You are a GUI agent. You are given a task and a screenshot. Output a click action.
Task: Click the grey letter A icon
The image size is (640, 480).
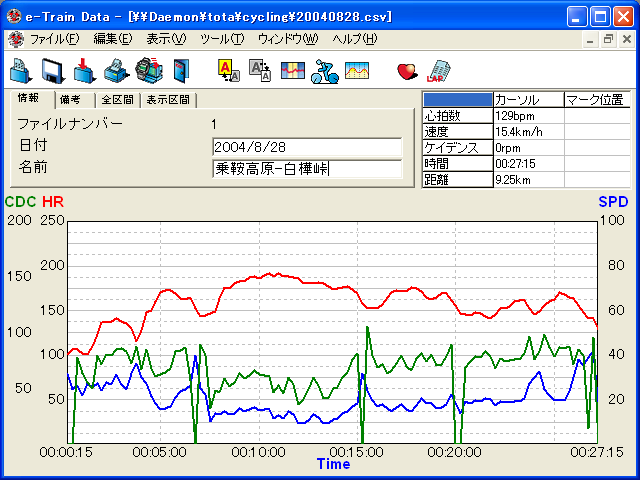click(x=260, y=70)
